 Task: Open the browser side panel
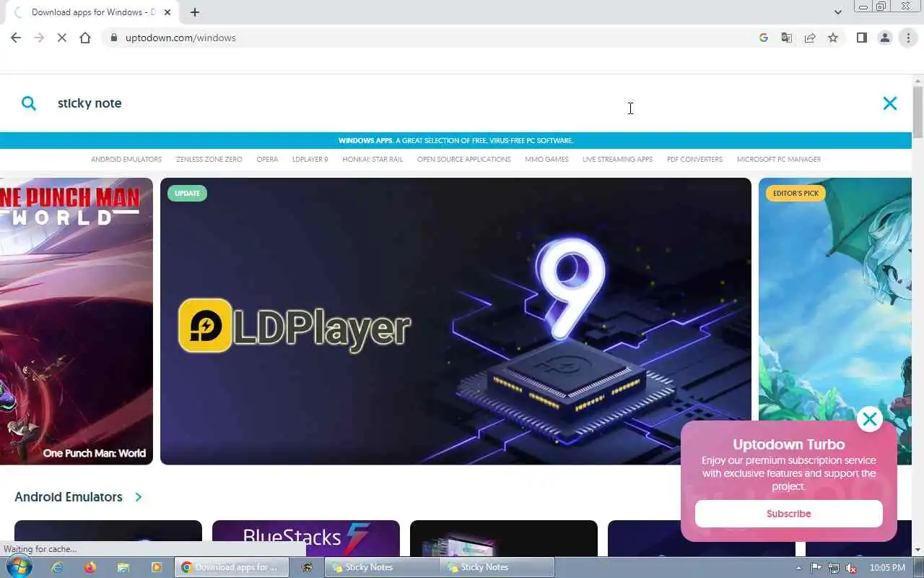[862, 38]
